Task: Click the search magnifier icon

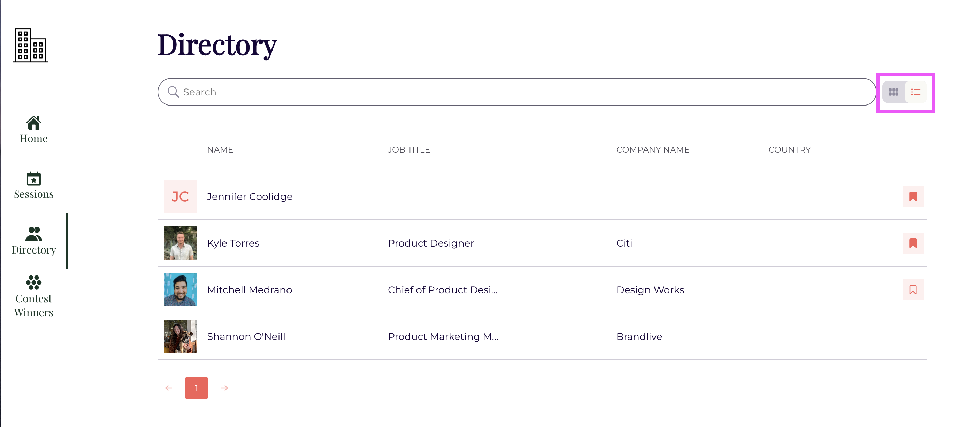Action: [x=174, y=92]
